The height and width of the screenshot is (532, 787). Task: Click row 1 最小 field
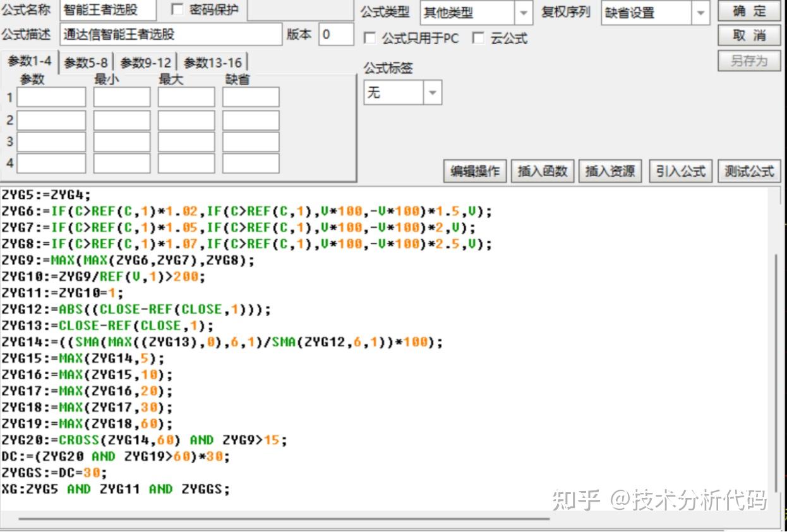click(x=122, y=97)
